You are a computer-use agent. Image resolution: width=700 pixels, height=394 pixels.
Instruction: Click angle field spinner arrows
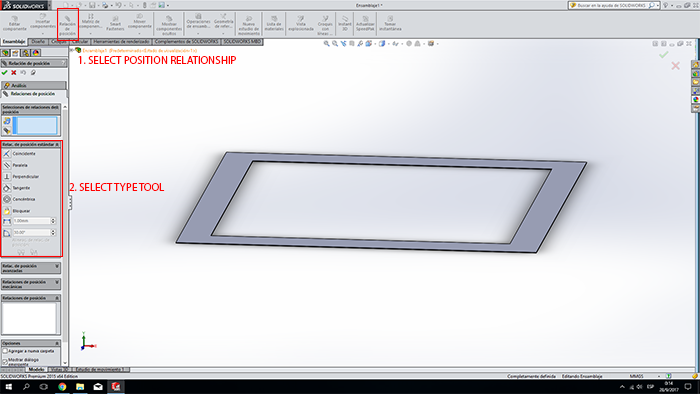53,232
